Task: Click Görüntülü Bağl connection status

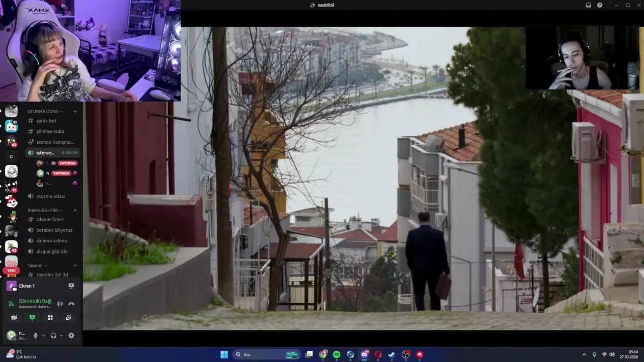Action: [35, 301]
